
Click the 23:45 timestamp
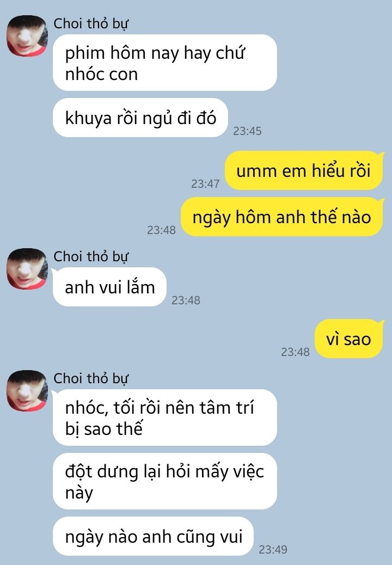click(247, 131)
